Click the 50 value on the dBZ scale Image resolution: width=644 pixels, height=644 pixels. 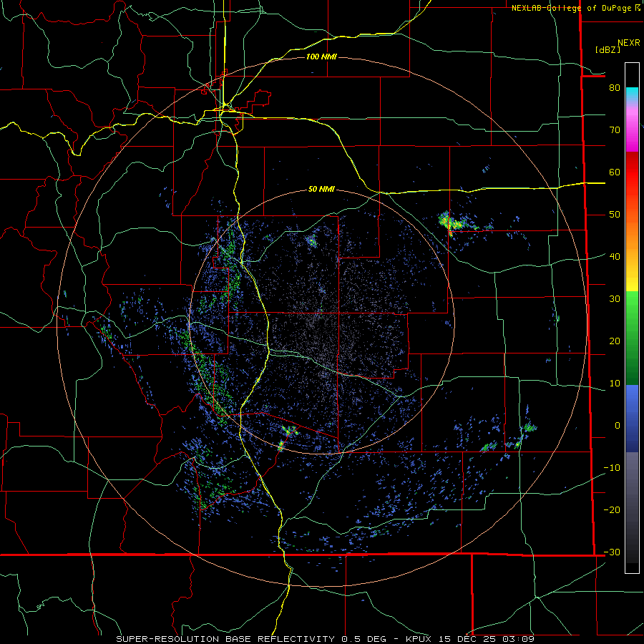pyautogui.click(x=615, y=215)
